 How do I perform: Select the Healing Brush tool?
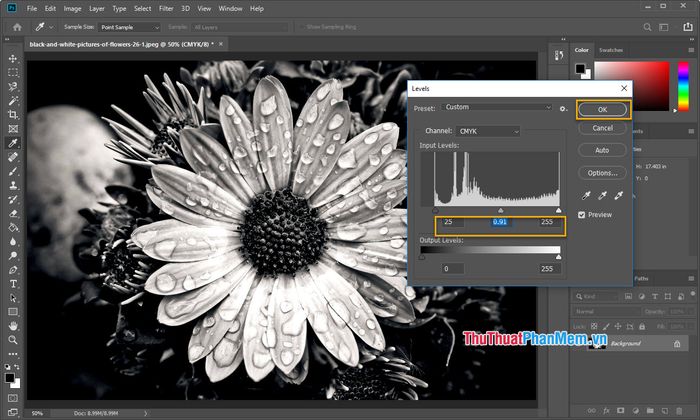(13, 157)
